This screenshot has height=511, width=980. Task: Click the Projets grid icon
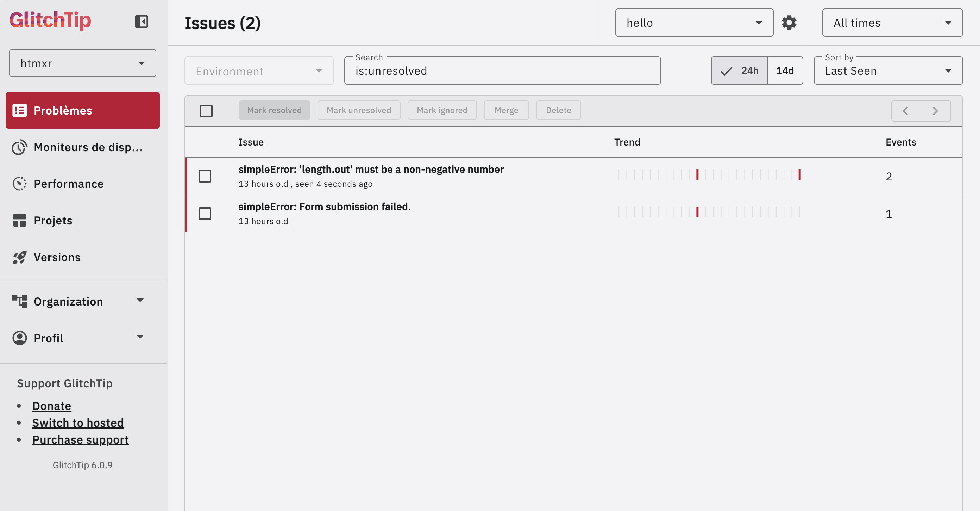tap(19, 221)
